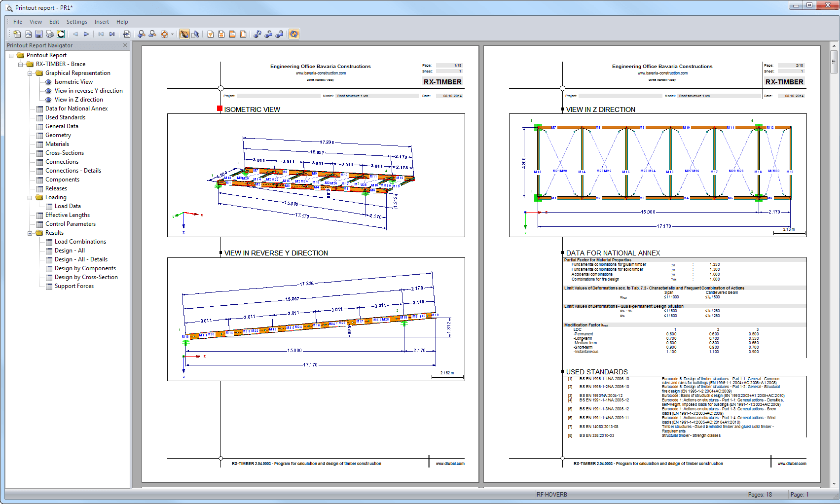Zoom out with the magnifier minus icon
Viewport: 840px width, 504px height.
pos(152,34)
